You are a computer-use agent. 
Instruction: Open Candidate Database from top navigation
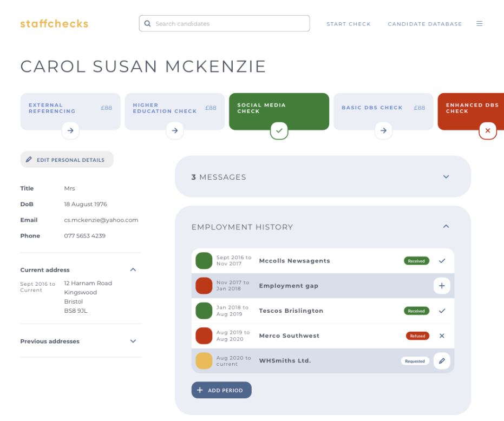point(425,24)
